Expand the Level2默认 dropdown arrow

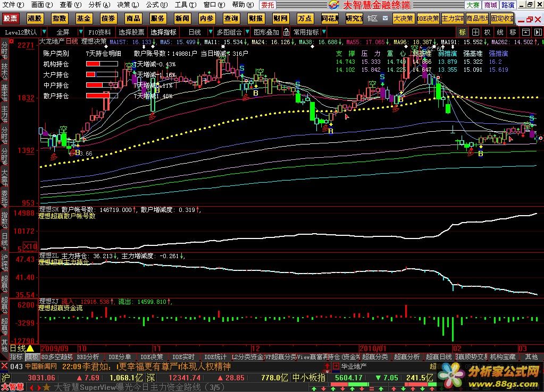[x=44, y=32]
